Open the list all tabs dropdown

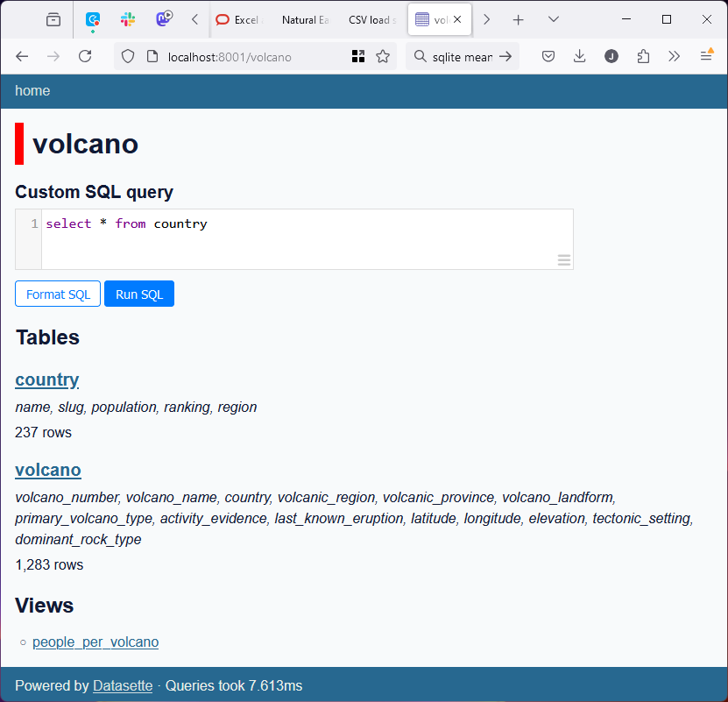tap(554, 19)
